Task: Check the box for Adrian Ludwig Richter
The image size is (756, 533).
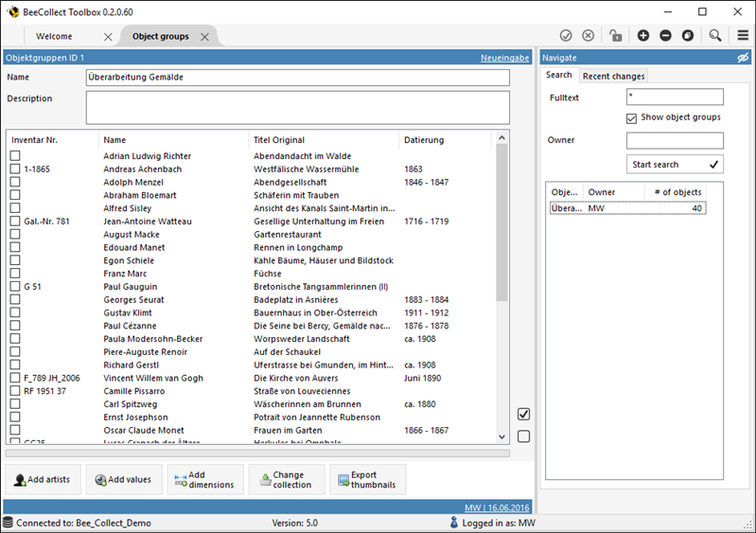Action: 15,156
